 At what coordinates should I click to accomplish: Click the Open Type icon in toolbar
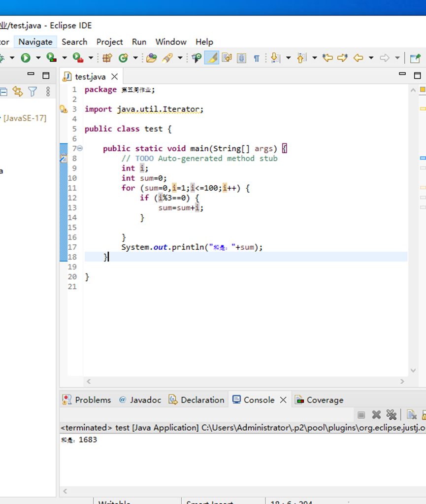[x=151, y=58]
